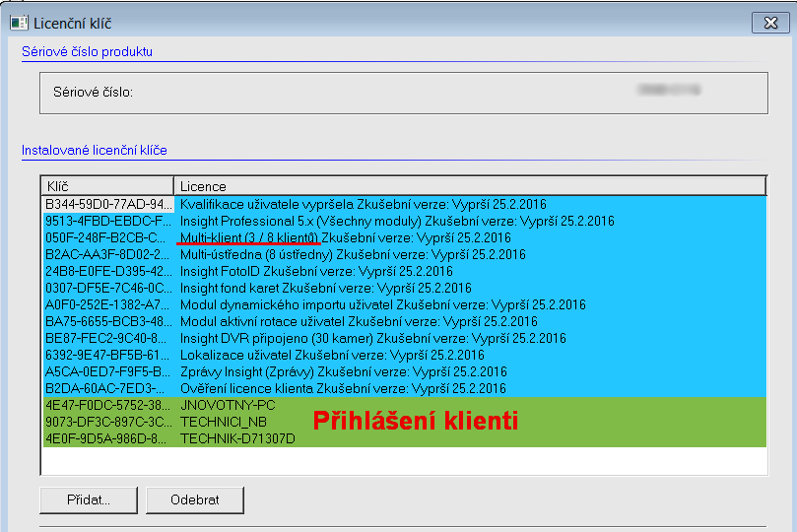Select Modul aktivní rotace uživatel row
797x532 pixels.
tap(359, 321)
